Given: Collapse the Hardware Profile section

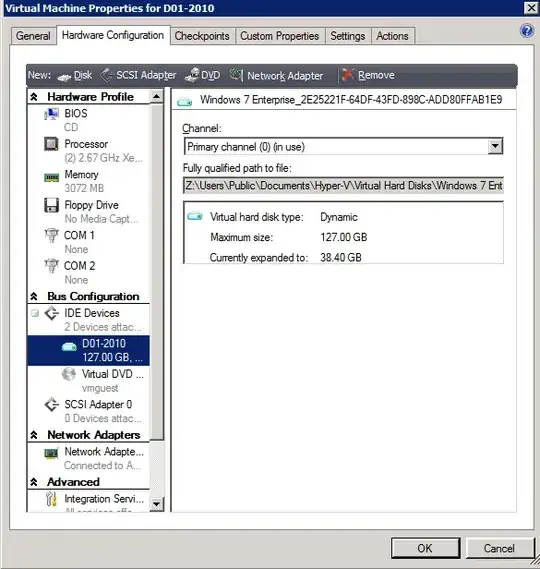Looking at the screenshot, I should coord(34,97).
